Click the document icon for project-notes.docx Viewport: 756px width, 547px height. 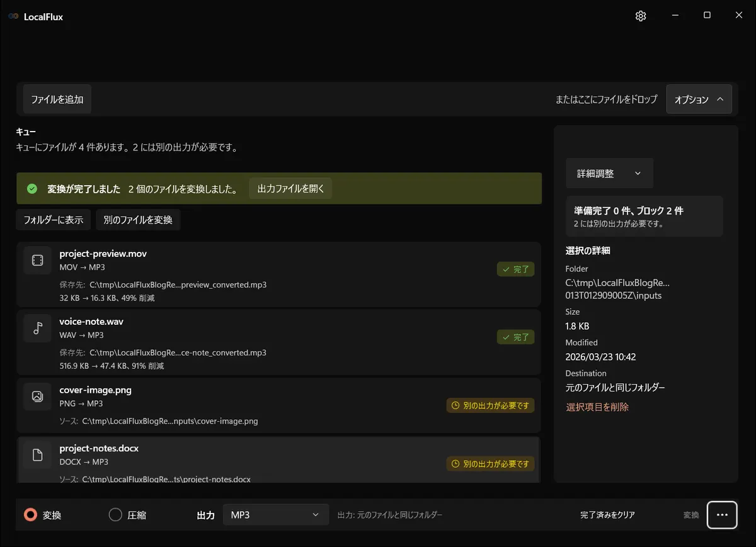[x=37, y=455]
